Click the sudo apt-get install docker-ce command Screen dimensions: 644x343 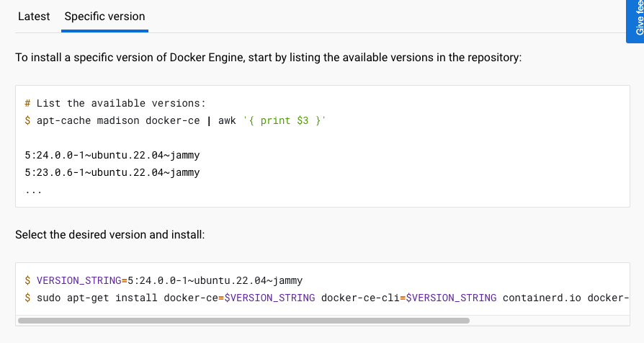click(327, 298)
